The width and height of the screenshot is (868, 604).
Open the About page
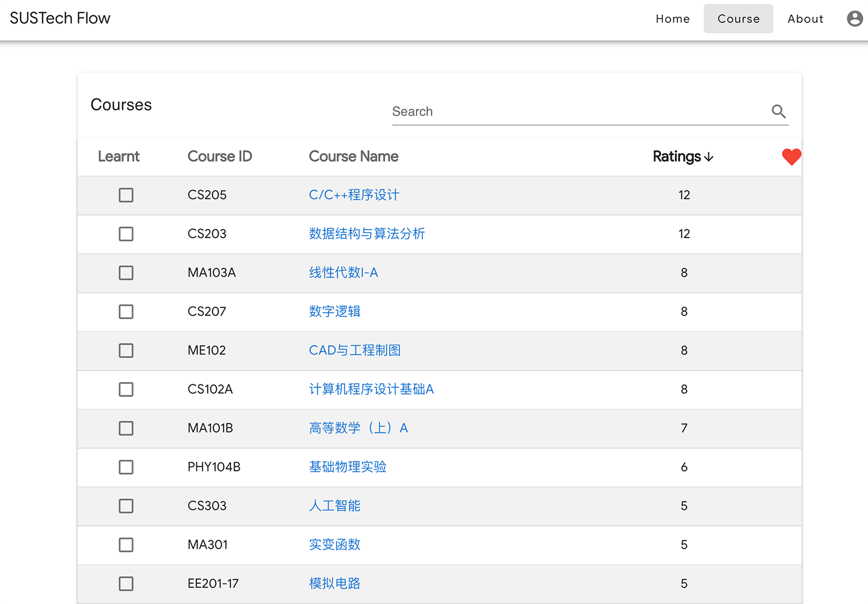click(805, 18)
